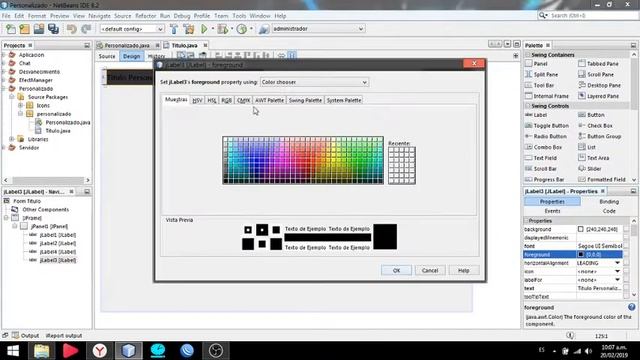
Task: Collapse Swing Containers palette section
Action: (528, 55)
